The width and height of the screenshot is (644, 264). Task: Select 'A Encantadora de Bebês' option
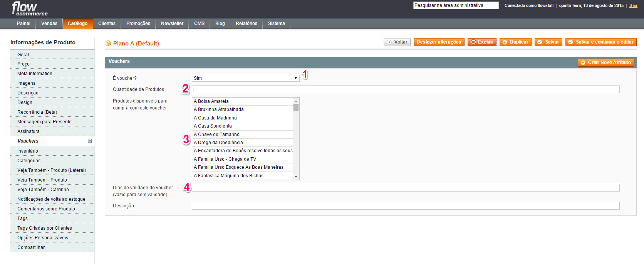point(243,151)
